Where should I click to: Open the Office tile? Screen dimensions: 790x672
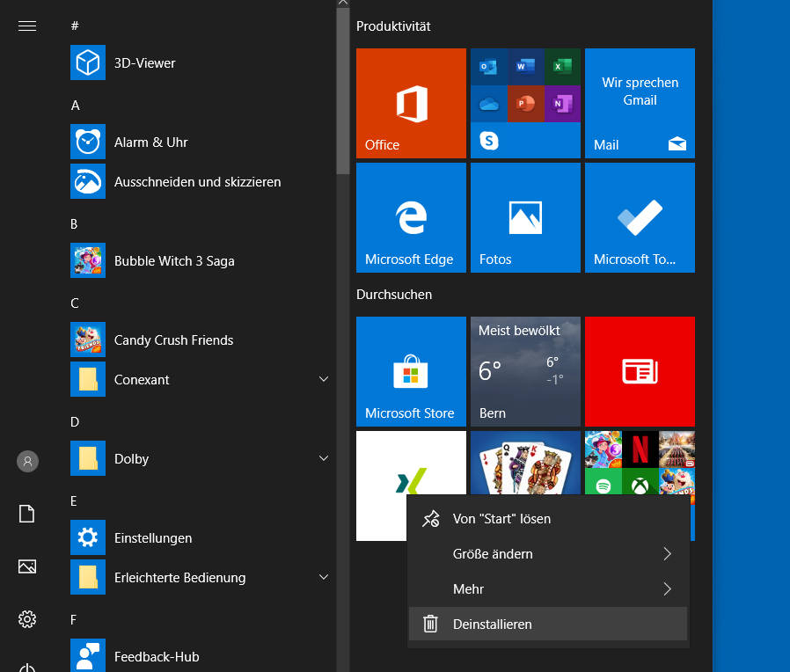pos(411,103)
